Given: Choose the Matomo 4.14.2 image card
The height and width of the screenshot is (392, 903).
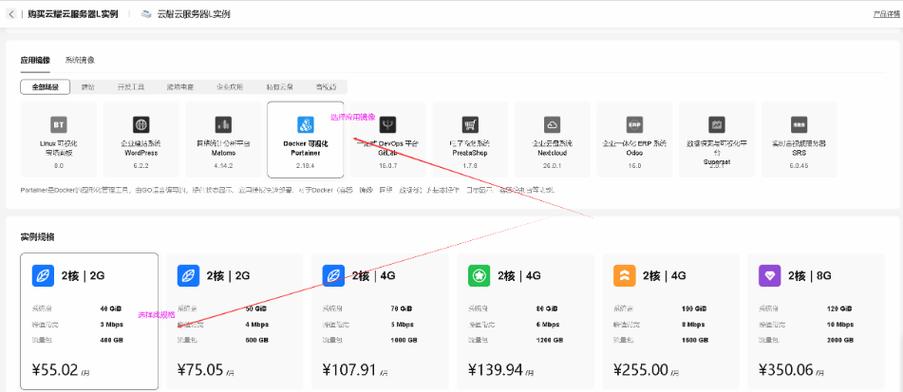Looking at the screenshot, I should click(223, 139).
